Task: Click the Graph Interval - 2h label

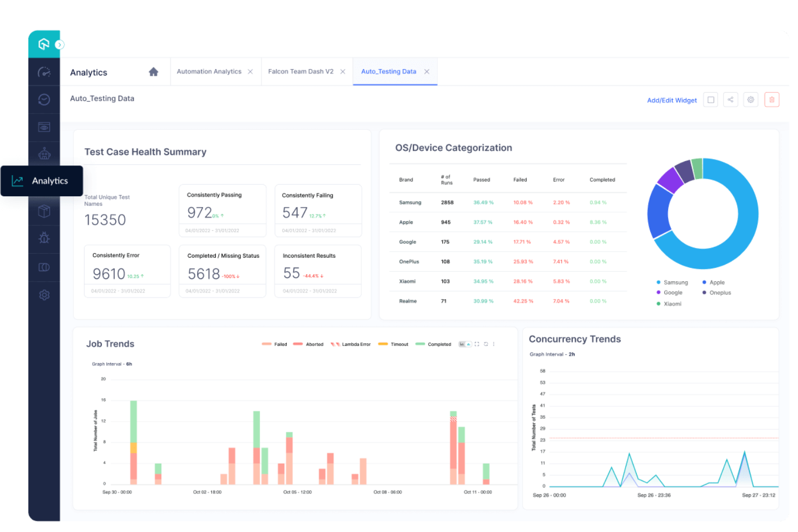Action: (552, 355)
